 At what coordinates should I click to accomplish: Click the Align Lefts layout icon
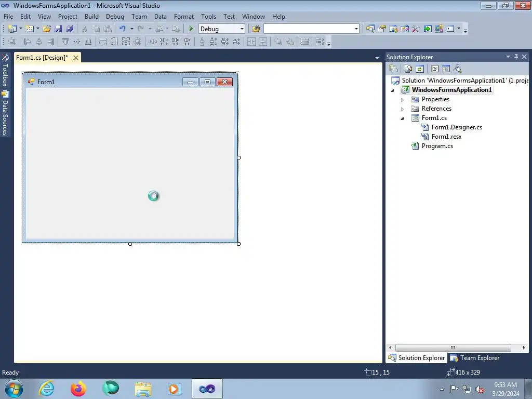(x=28, y=42)
